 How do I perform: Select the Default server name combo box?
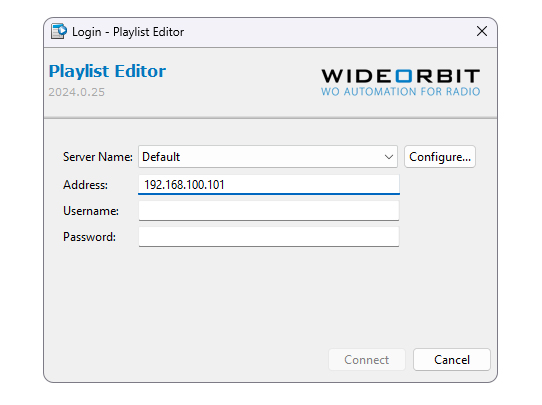(x=268, y=157)
